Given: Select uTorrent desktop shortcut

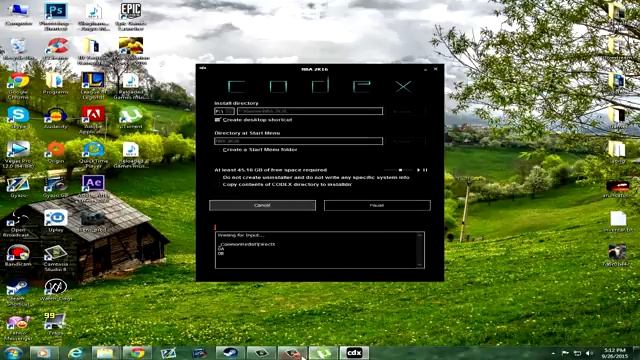Looking at the screenshot, I should (x=131, y=118).
